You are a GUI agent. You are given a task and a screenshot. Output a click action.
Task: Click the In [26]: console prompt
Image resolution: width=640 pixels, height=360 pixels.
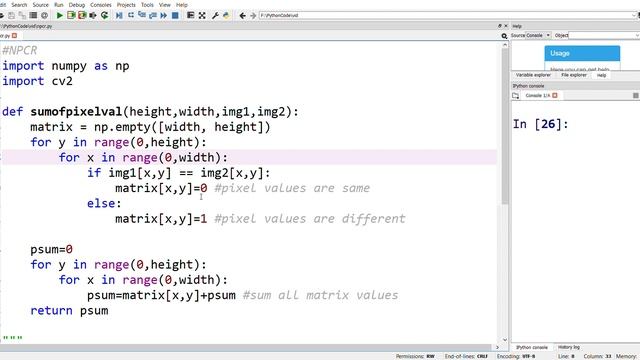pos(540,124)
